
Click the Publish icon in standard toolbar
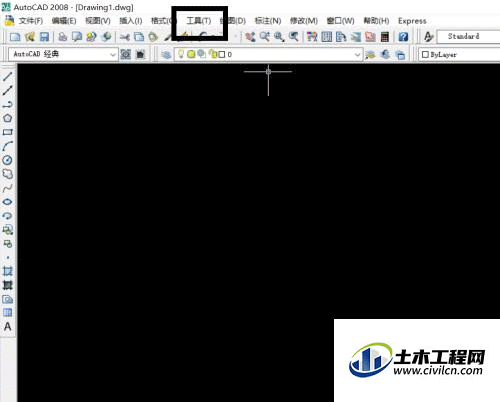point(91,37)
